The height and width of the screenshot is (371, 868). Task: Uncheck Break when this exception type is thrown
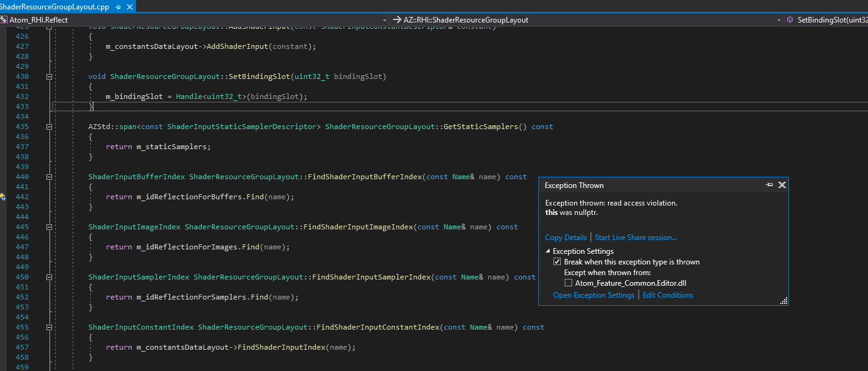[557, 261]
